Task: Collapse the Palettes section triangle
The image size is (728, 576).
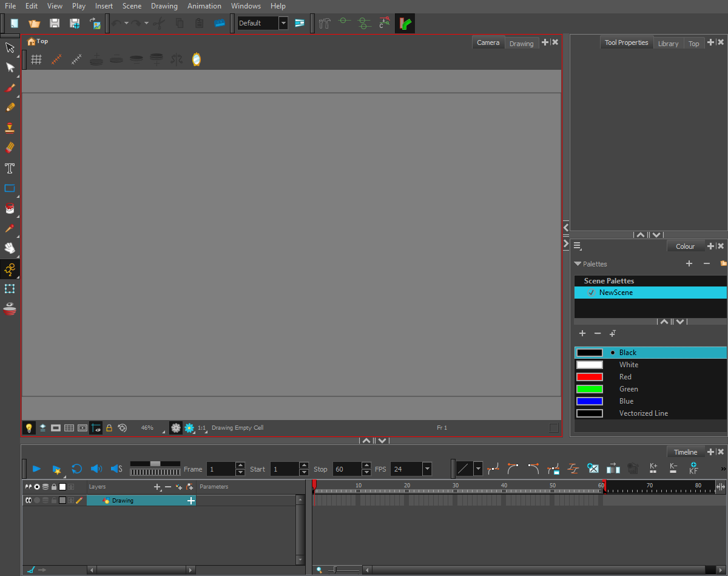Action: pos(578,264)
